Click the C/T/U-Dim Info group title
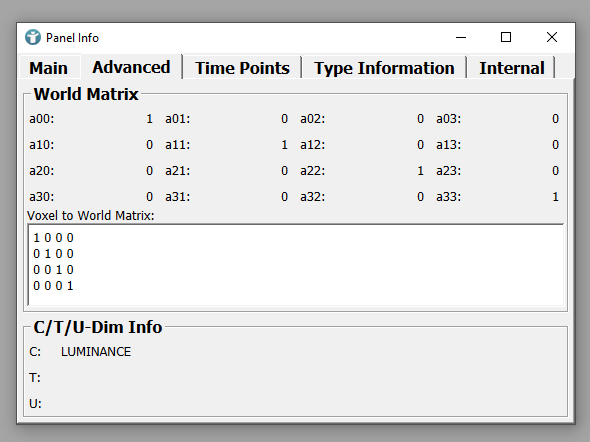The height and width of the screenshot is (442, 590). [x=98, y=327]
